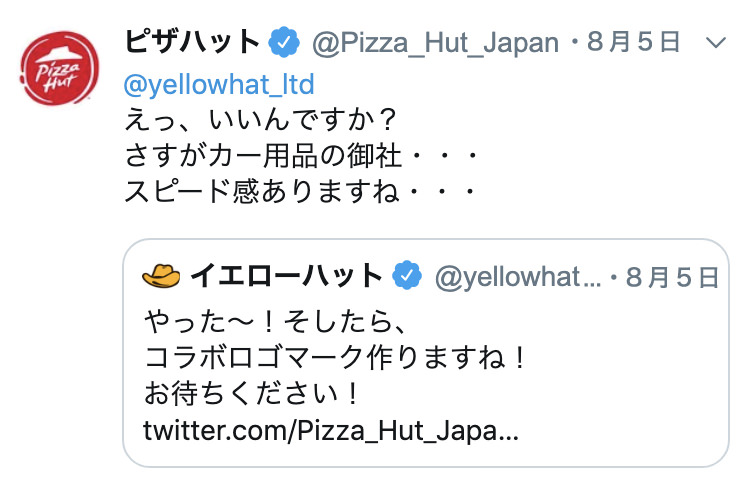Click the text えっ、いいんですか？

pos(261,119)
